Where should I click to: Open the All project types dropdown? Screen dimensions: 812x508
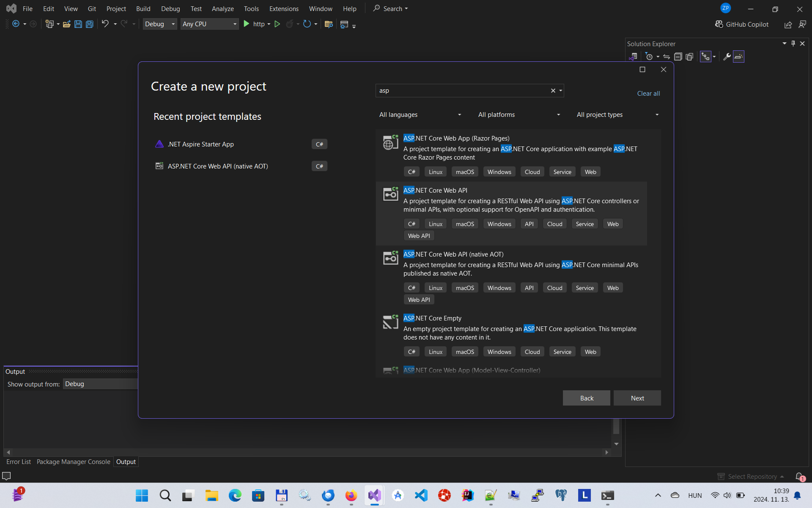(617, 115)
